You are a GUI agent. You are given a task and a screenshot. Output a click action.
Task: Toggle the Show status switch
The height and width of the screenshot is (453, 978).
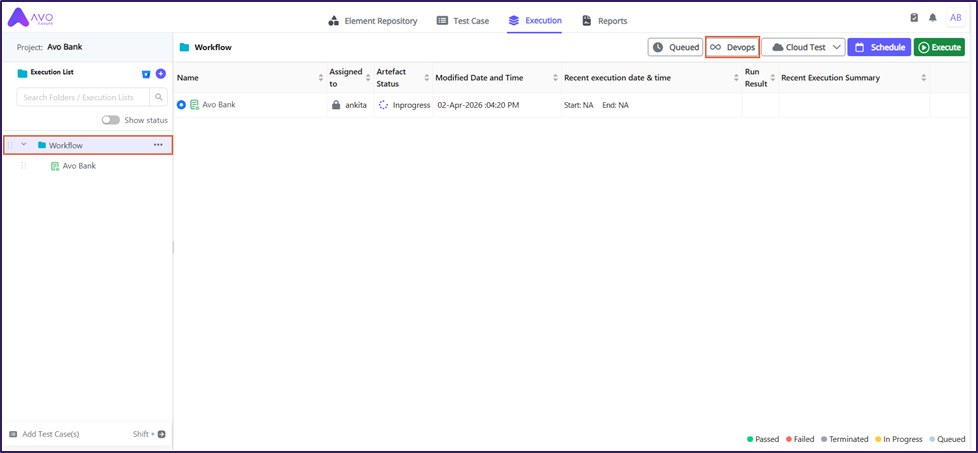[x=110, y=120]
